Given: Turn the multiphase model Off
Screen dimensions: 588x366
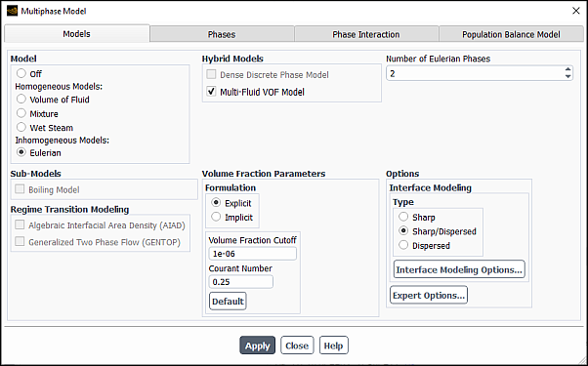Looking at the screenshot, I should pyautogui.click(x=21, y=73).
